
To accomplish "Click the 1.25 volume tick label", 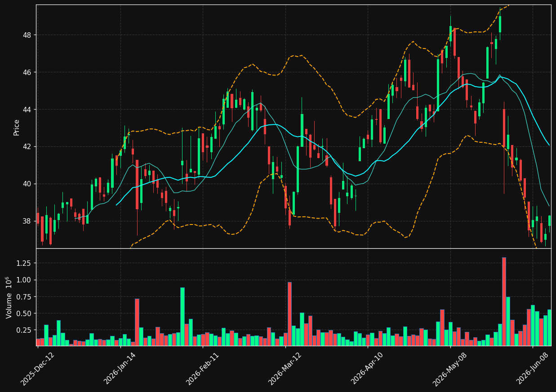I will tap(25, 263).
